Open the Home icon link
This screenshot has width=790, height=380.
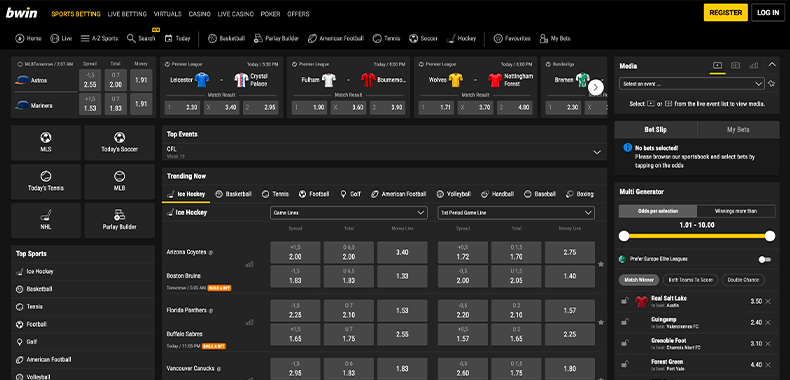coord(28,38)
